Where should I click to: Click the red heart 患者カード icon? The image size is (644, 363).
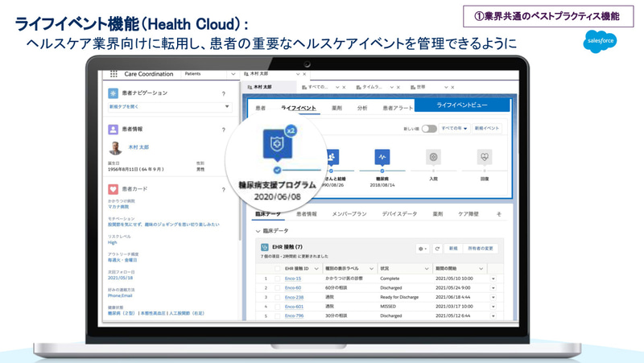coord(113,189)
